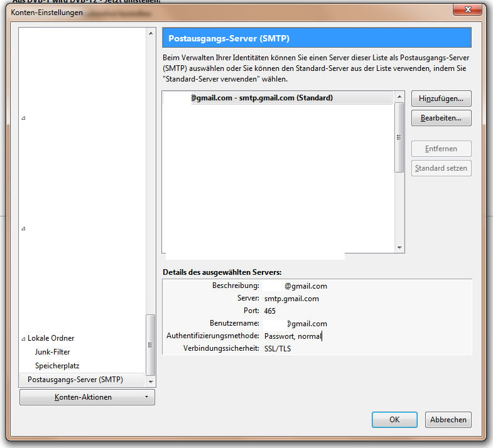Viewport: 493px width, 448px height.
Task: Click account tree scrollbar up arrow
Action: coord(151,33)
